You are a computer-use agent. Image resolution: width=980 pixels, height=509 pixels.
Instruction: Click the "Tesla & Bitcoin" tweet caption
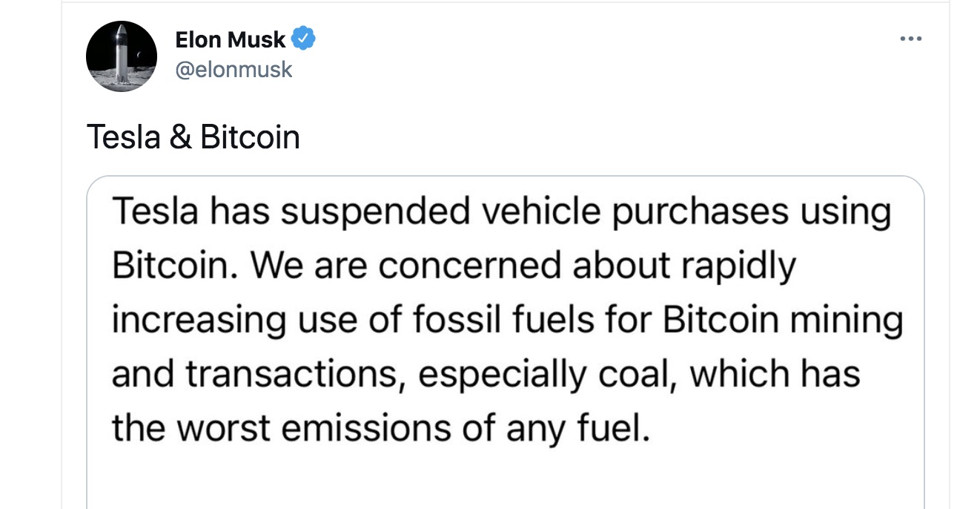click(x=193, y=137)
